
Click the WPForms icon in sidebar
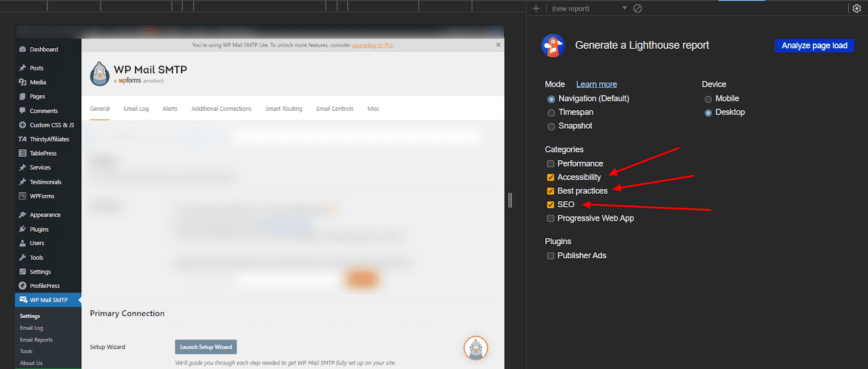pos(22,196)
